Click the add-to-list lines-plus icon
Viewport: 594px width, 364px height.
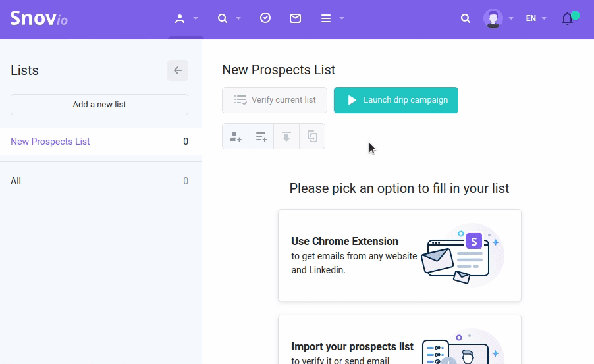(261, 136)
